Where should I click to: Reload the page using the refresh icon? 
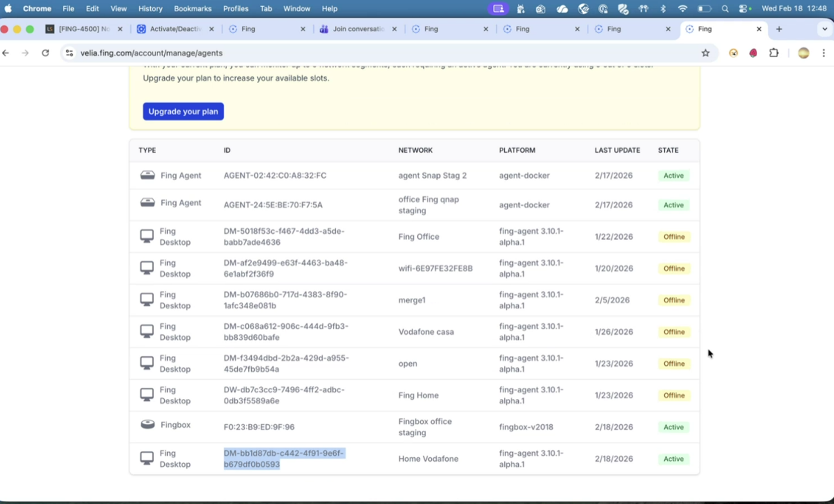point(45,53)
